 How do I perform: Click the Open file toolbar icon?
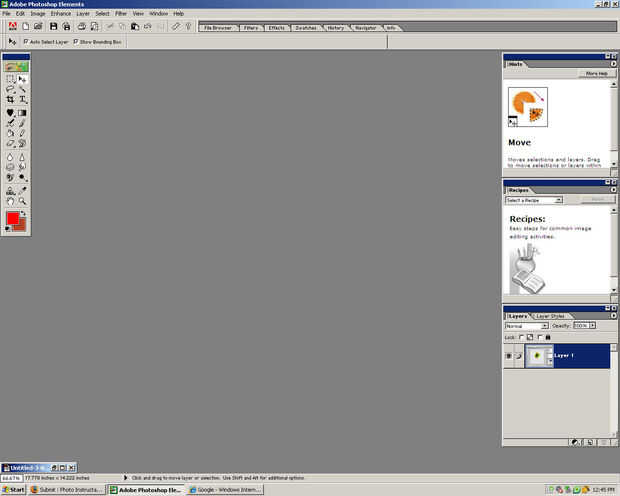38,27
